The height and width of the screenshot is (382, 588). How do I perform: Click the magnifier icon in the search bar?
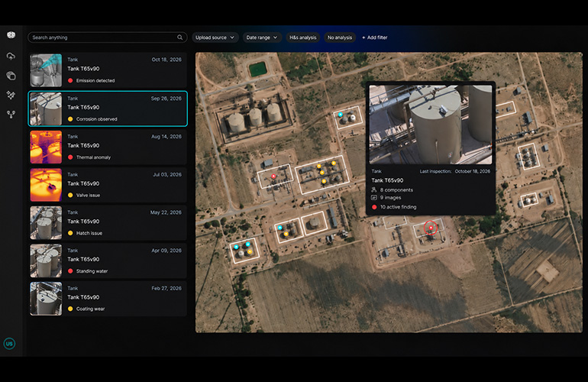pyautogui.click(x=180, y=37)
